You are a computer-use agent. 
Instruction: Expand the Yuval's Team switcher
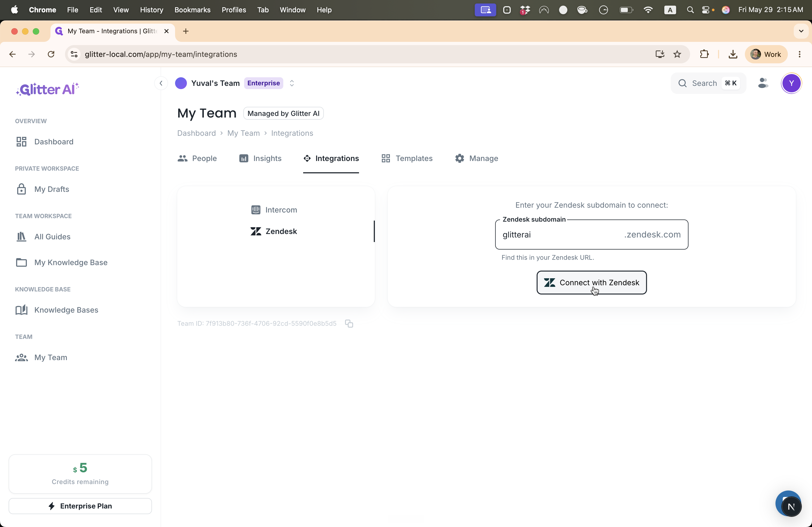pyautogui.click(x=292, y=83)
